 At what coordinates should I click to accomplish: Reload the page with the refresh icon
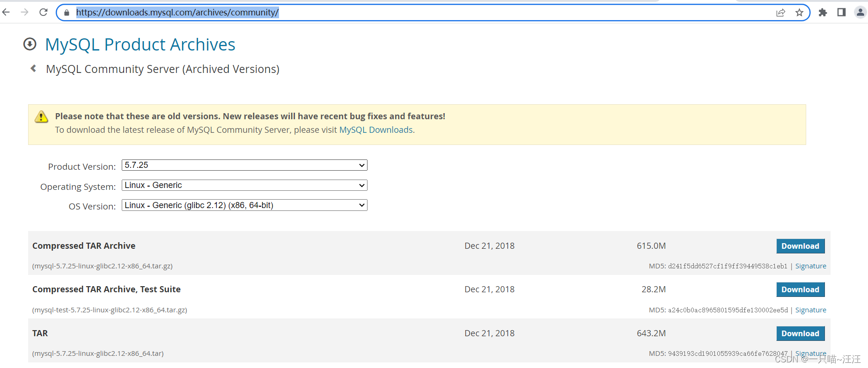pyautogui.click(x=44, y=12)
